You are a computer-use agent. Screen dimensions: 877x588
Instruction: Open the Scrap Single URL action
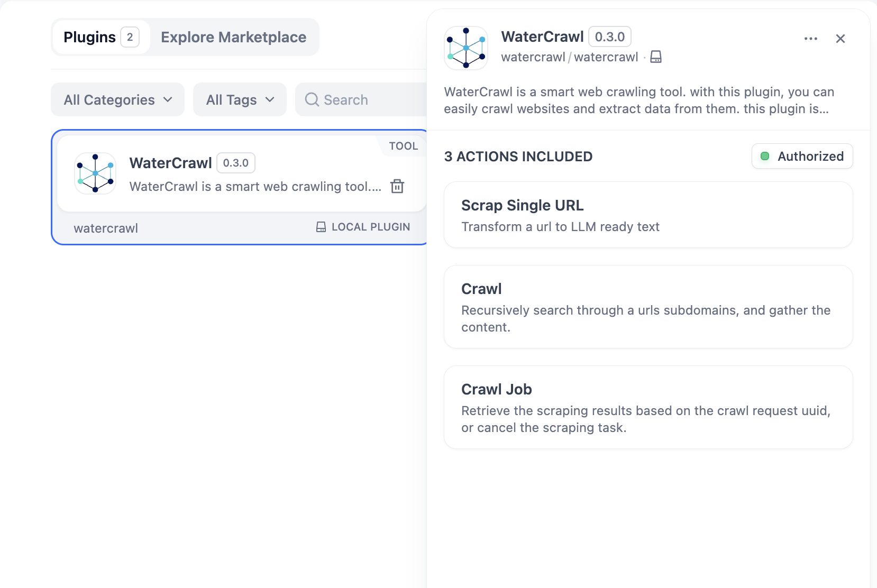click(648, 215)
